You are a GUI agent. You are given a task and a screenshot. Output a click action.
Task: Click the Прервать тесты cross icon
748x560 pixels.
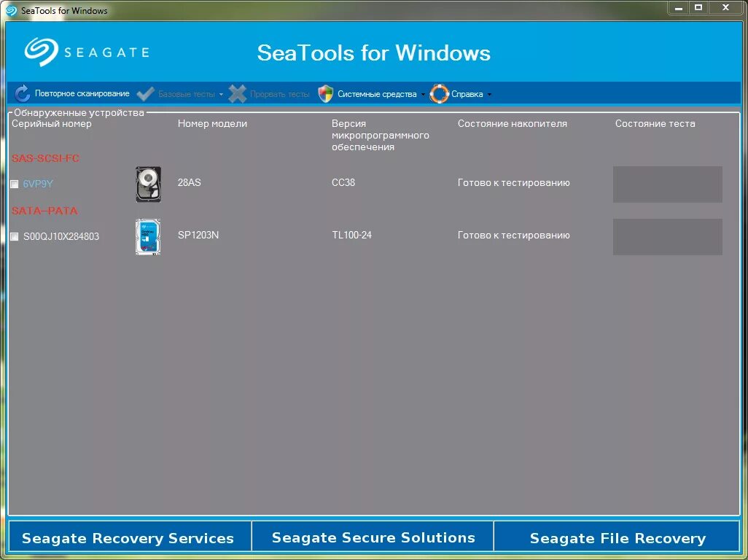(x=237, y=94)
